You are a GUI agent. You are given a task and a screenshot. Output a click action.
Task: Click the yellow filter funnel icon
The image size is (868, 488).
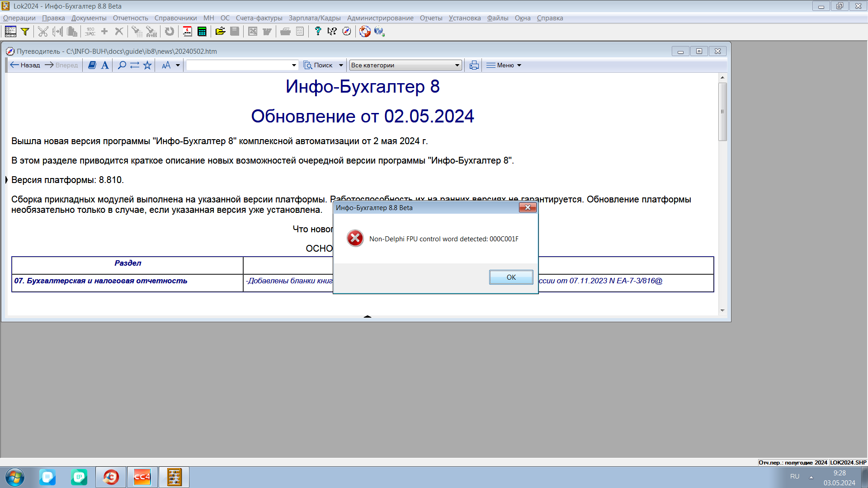(25, 31)
